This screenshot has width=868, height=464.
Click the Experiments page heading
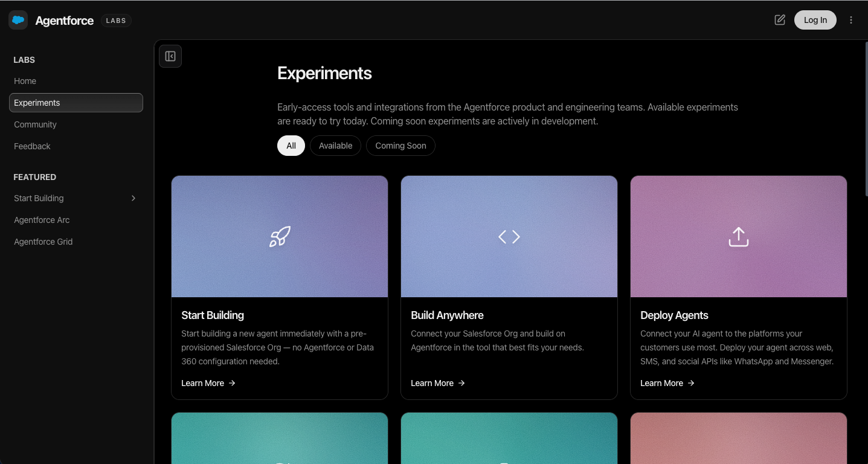[324, 73]
